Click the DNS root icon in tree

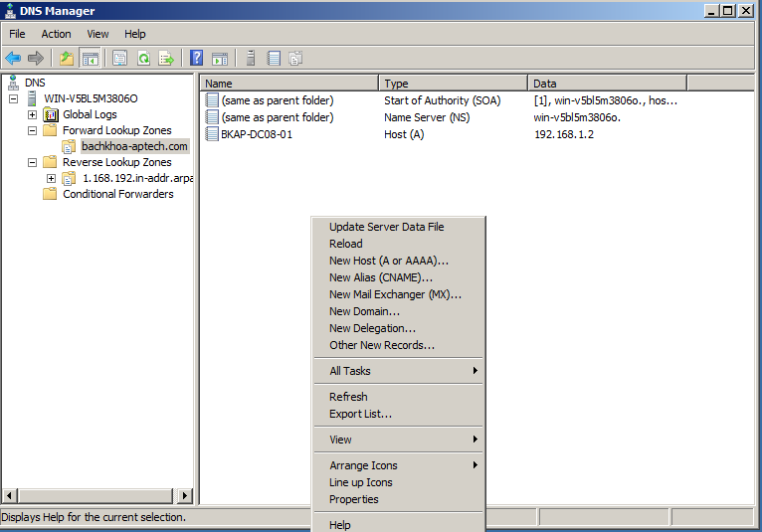(13, 83)
